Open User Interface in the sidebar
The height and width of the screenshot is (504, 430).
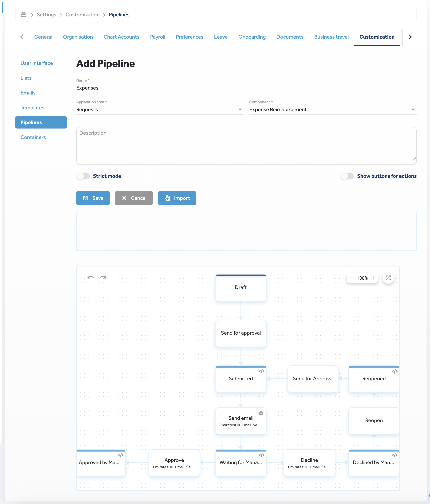(37, 63)
